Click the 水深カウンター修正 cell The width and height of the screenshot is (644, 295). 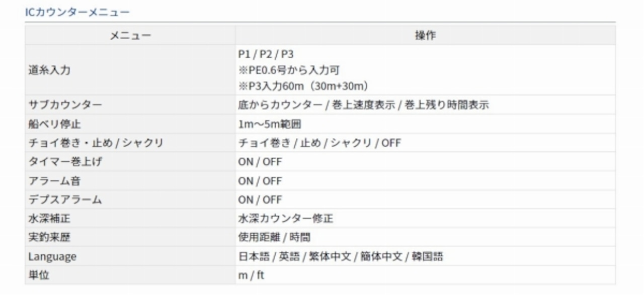click(285, 219)
